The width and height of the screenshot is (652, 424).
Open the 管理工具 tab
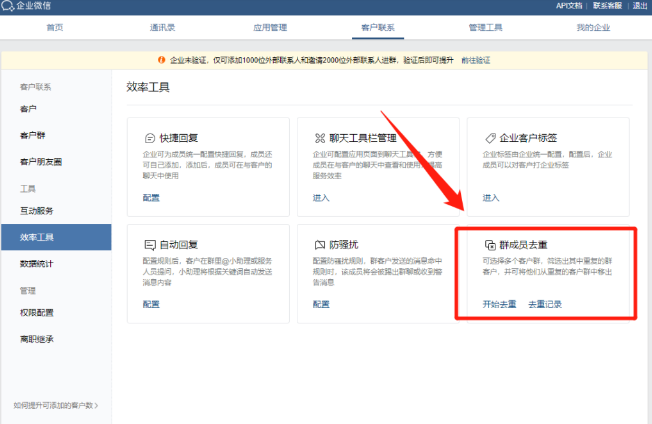pos(486,28)
